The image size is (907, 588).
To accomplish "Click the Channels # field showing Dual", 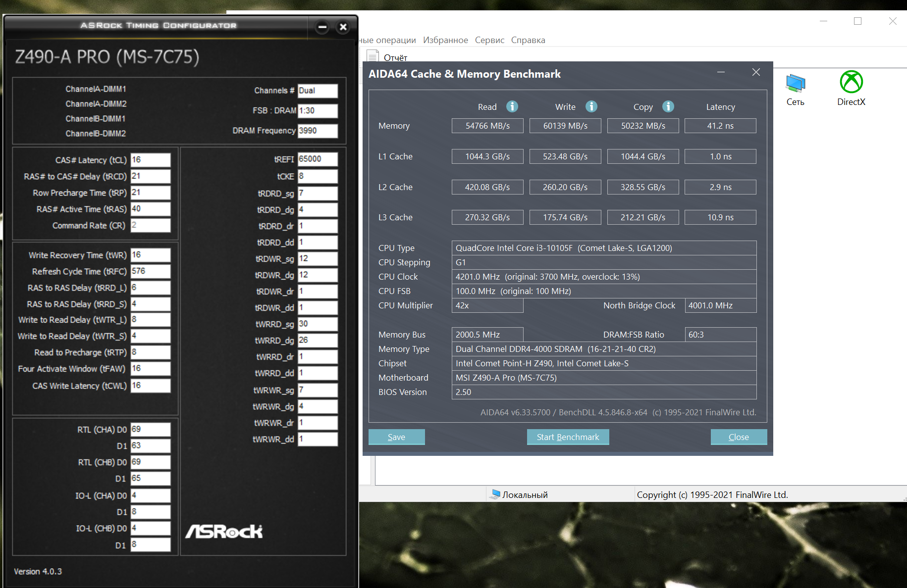I will 318,91.
